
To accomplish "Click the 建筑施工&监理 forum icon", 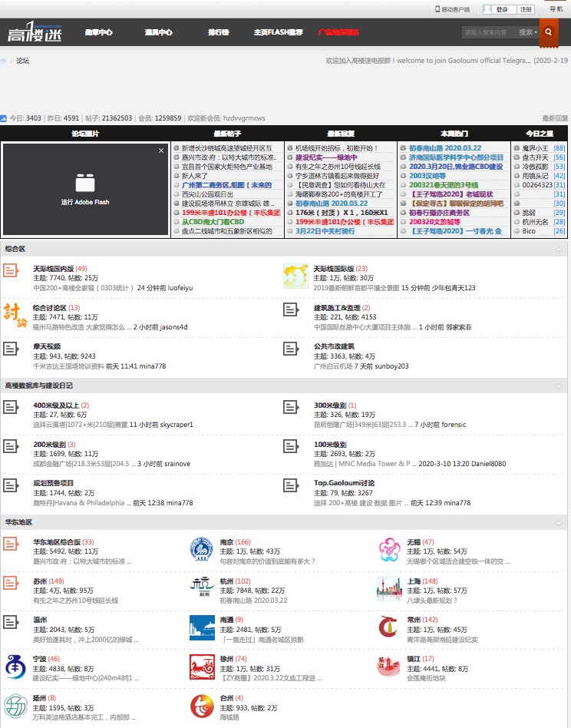I will 292,309.
